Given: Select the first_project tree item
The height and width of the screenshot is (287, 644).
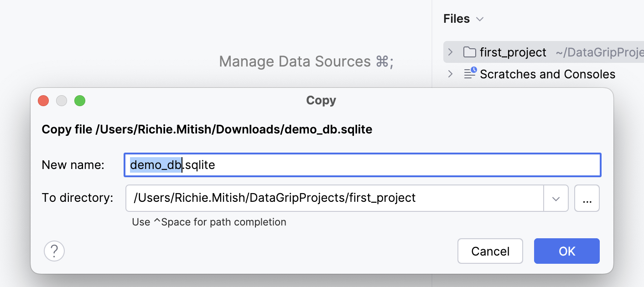Looking at the screenshot, I should [513, 52].
